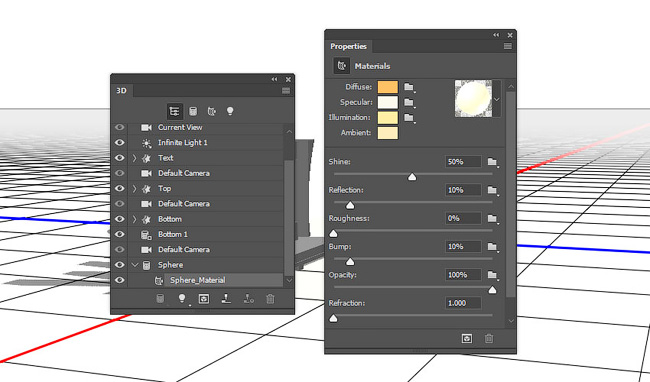Click trash icon at bottom of Properties panel
650x382 pixels.
pyautogui.click(x=489, y=338)
